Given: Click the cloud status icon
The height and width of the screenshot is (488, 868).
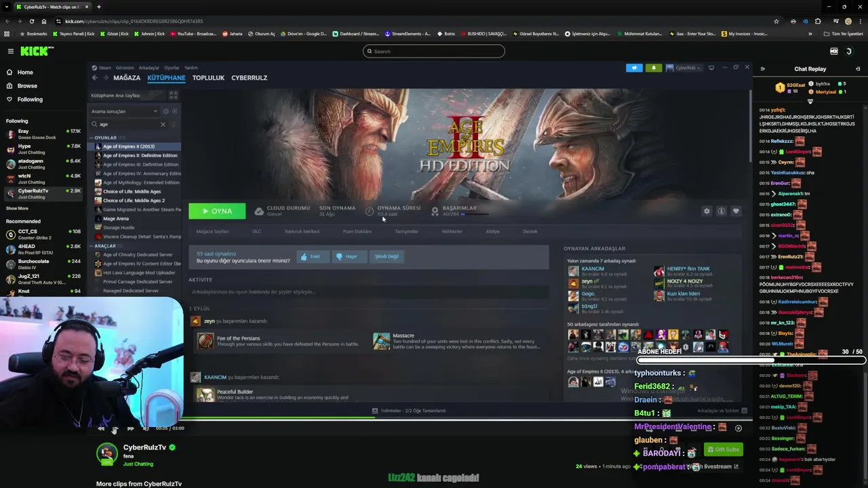Looking at the screenshot, I should [259, 211].
